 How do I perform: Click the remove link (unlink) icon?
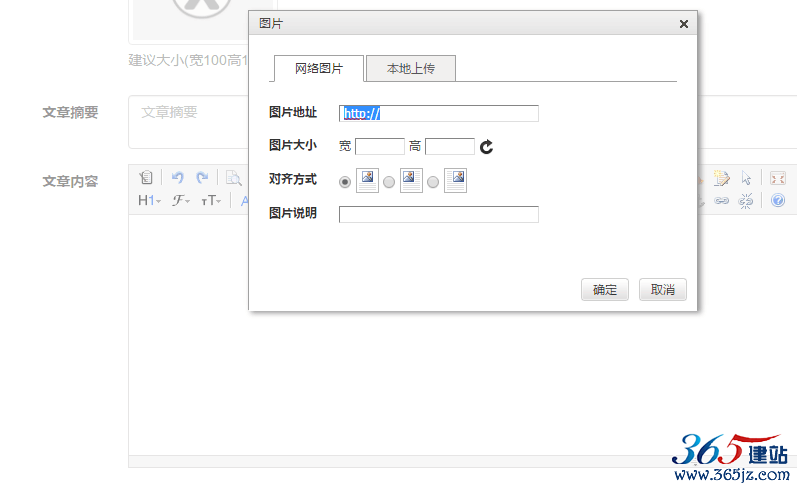tap(746, 201)
